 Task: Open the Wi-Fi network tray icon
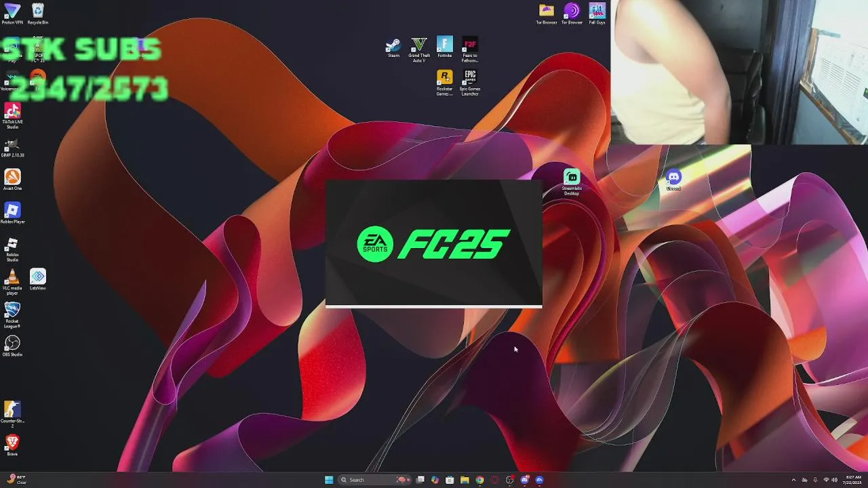825,480
